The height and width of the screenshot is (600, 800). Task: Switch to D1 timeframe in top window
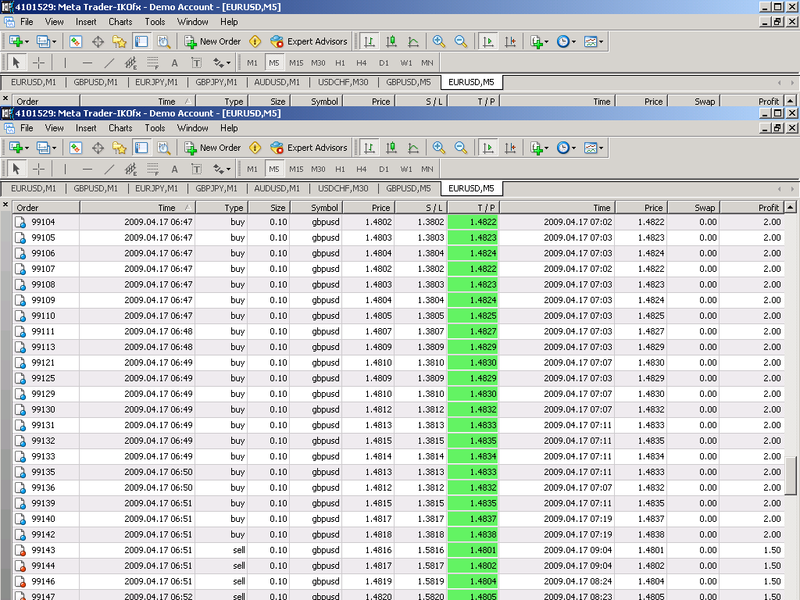(x=384, y=63)
